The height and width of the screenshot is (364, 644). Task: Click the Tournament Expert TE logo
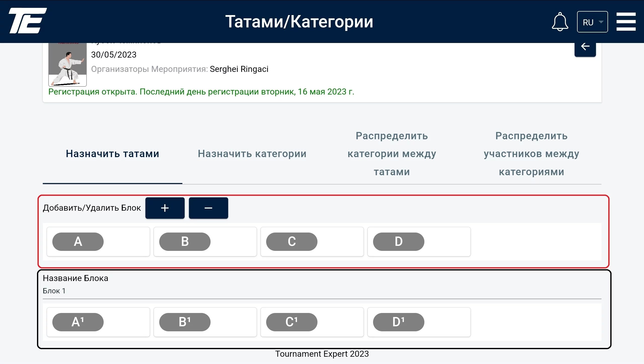tap(28, 21)
